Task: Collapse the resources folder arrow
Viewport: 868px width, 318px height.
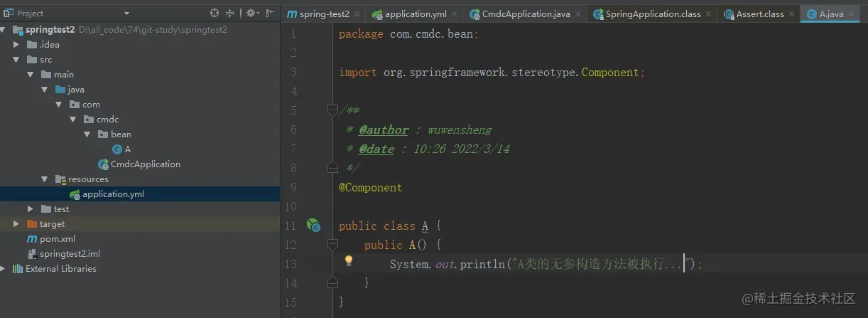Action: point(45,179)
